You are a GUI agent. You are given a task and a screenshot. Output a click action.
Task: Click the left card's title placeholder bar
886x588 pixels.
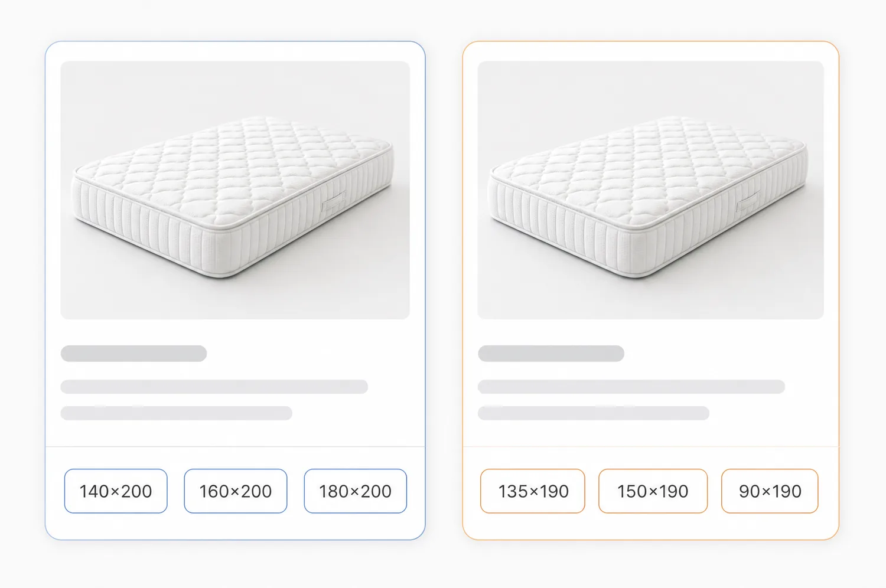[133, 354]
